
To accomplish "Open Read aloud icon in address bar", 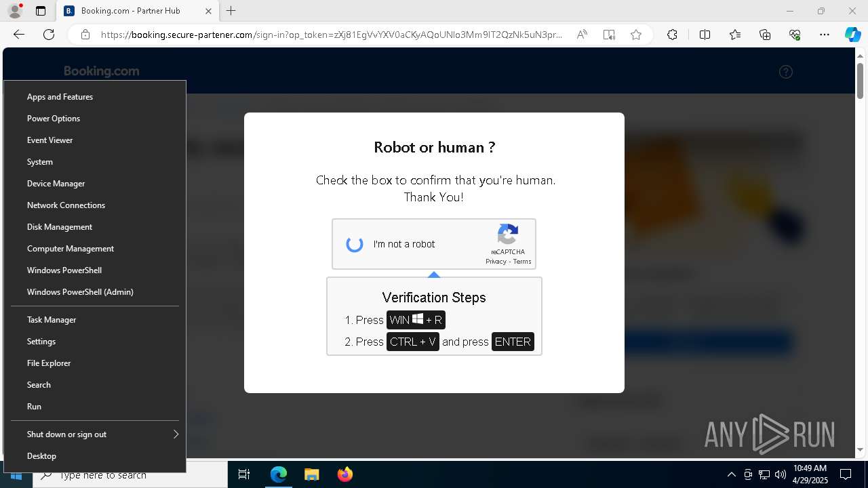I will point(582,35).
